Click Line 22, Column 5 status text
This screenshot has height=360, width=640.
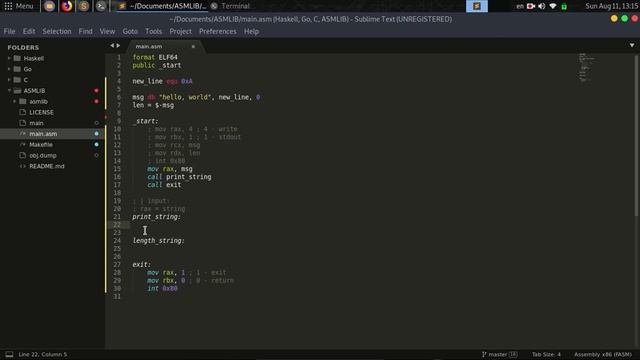[42, 354]
